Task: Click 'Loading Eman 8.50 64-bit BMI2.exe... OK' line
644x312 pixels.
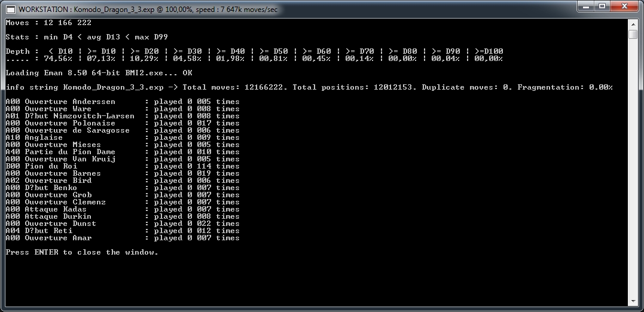Action: pos(99,73)
